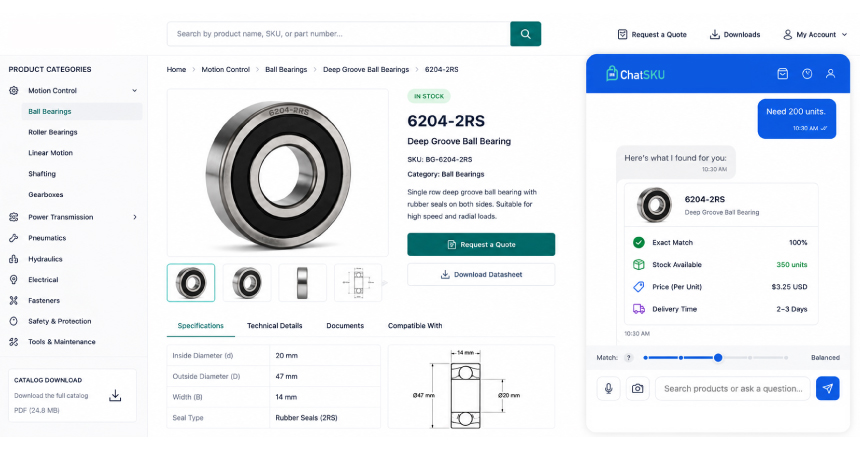Screen dimensions: 860x452
Task: Click the product search input field
Action: 338,34
